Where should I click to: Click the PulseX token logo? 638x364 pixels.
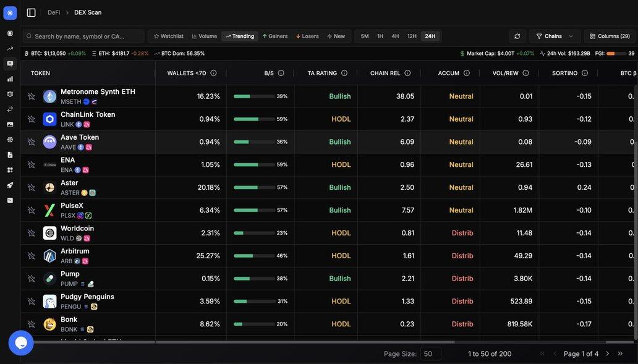point(49,210)
